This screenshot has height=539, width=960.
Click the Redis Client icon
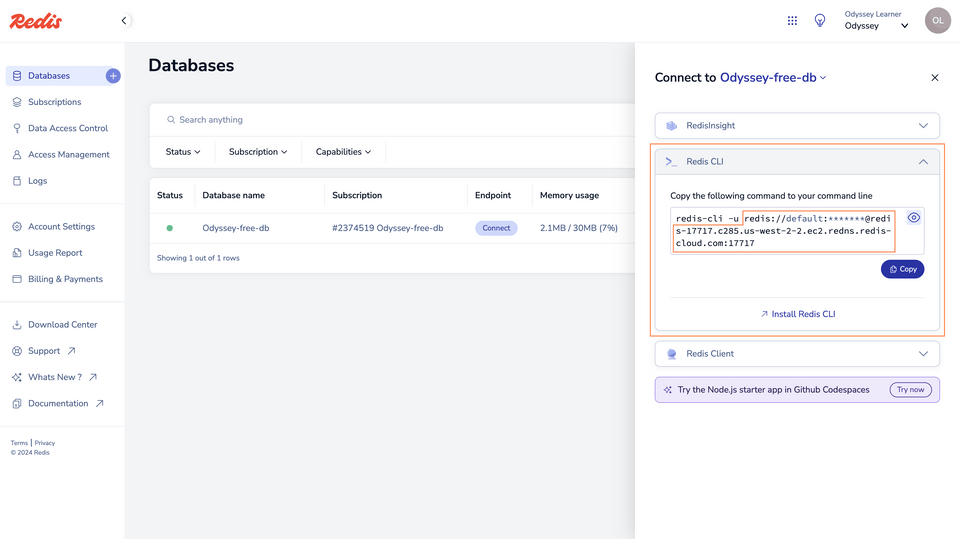coord(672,354)
